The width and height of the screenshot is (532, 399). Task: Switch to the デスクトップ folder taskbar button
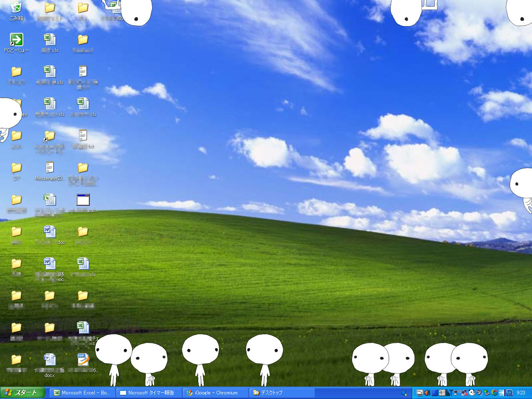coord(282,393)
